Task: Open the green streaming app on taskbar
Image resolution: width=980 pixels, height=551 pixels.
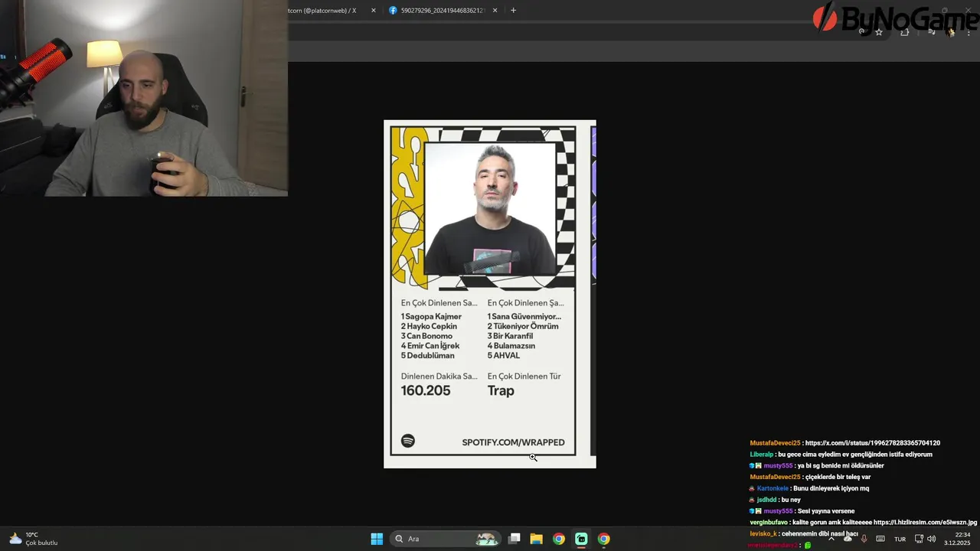Action: pyautogui.click(x=581, y=539)
